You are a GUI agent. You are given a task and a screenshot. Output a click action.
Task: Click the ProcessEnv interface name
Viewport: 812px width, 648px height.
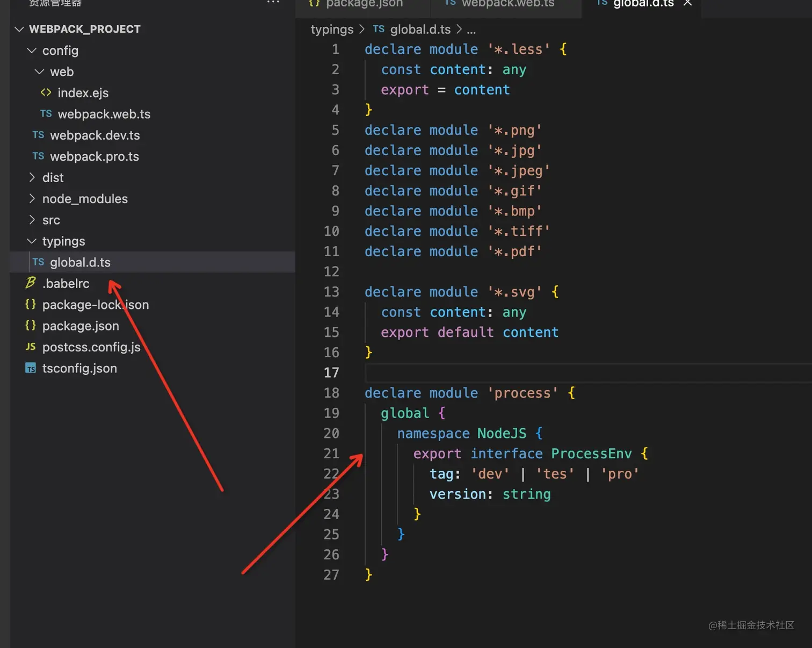click(591, 454)
